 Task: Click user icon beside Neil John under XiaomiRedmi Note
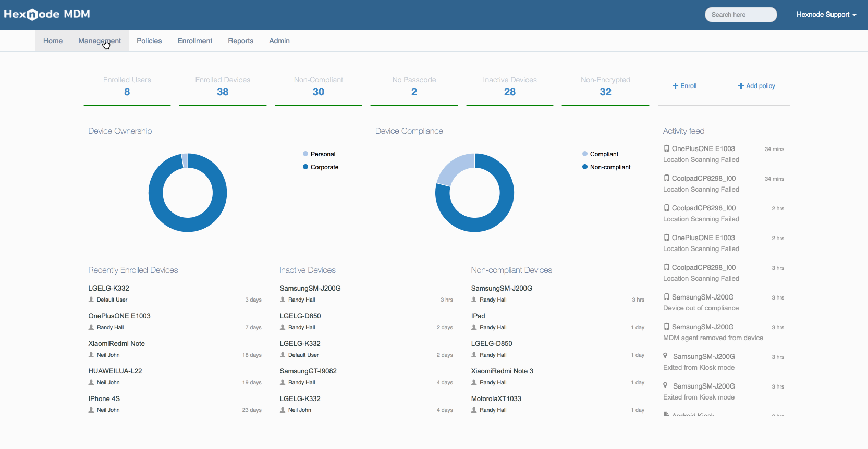pyautogui.click(x=91, y=355)
